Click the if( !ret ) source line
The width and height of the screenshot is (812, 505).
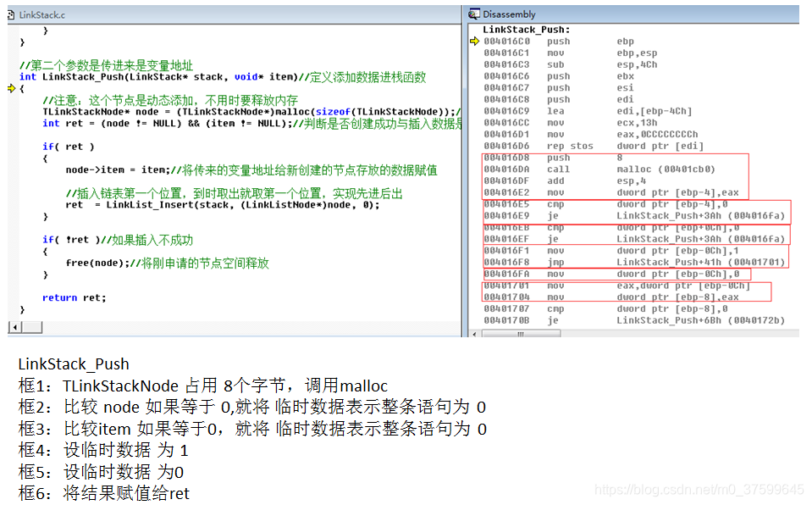tap(118, 240)
